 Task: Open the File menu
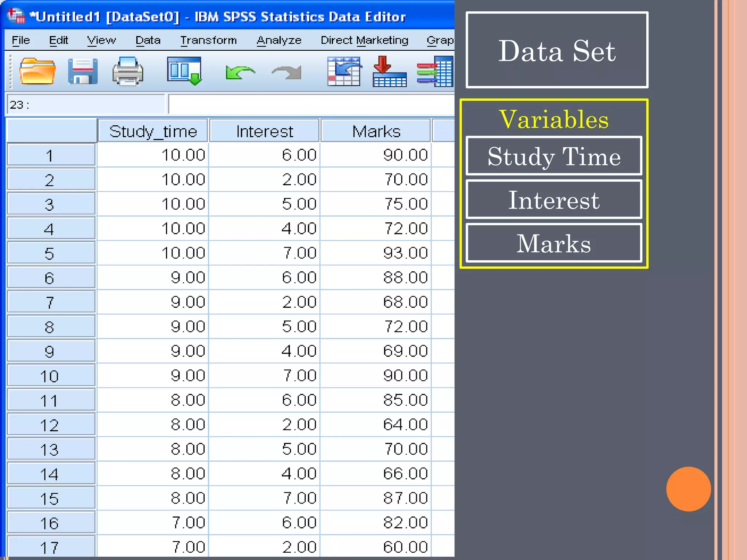[21, 40]
